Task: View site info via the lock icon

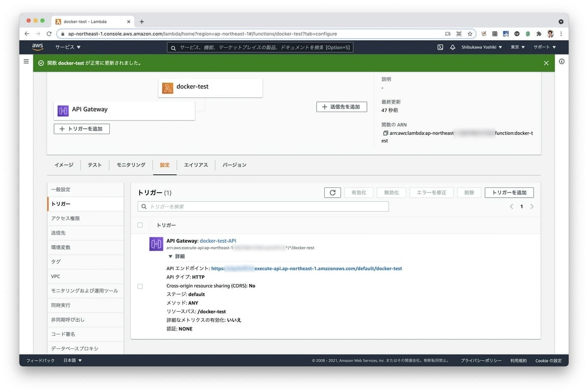Action: pos(63,34)
